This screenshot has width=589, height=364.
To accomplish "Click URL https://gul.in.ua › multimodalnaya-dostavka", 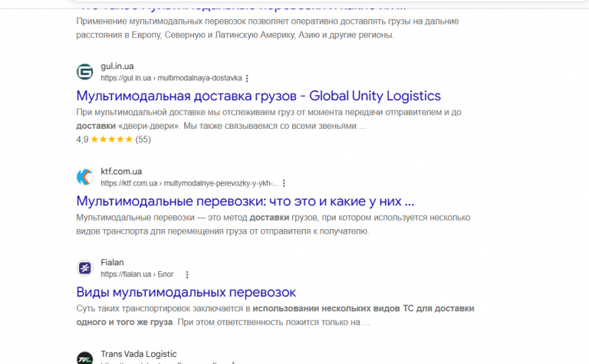I will pos(171,78).
